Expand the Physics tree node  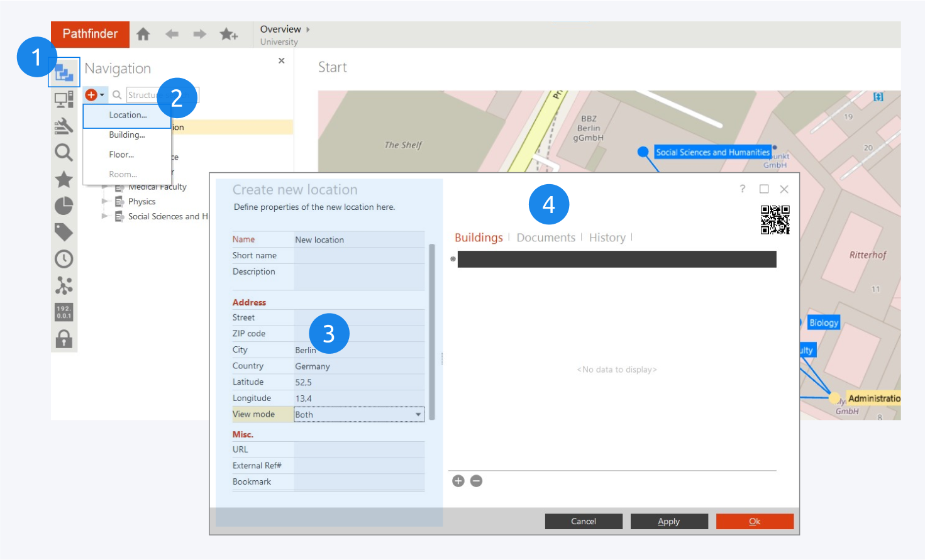pos(105,202)
